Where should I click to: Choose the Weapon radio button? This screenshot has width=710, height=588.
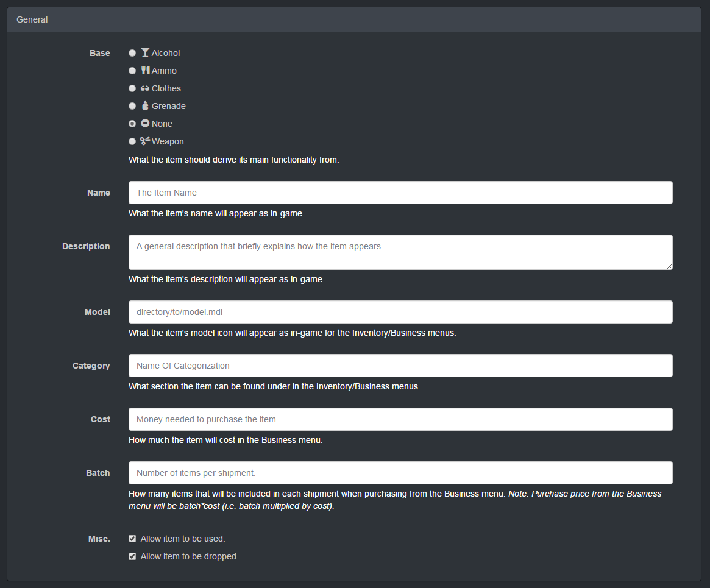(x=132, y=142)
